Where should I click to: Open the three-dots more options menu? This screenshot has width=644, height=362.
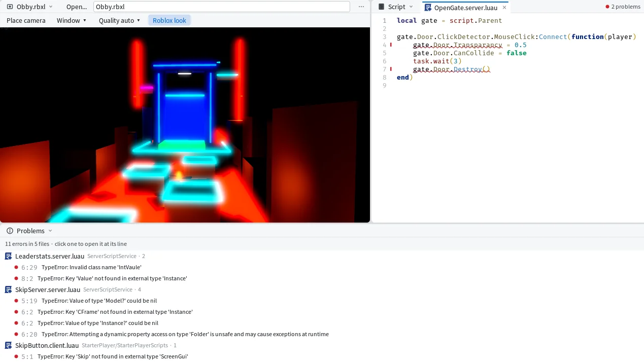pyautogui.click(x=361, y=7)
